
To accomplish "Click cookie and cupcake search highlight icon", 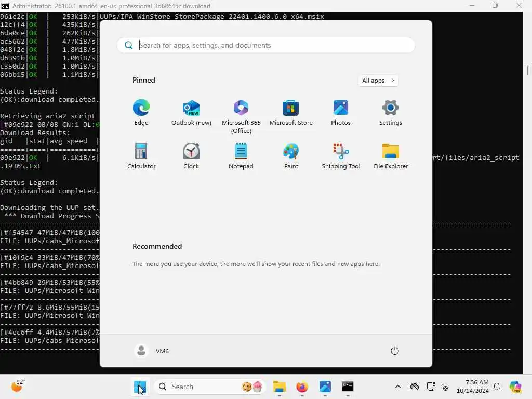I will tap(252, 387).
